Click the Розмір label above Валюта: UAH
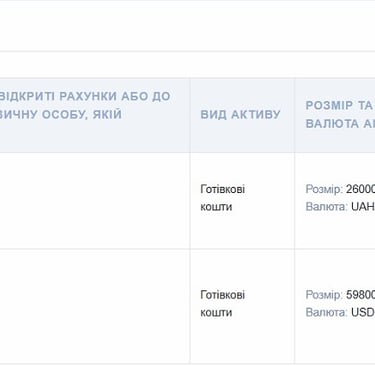The image size is (375, 366). [324, 189]
